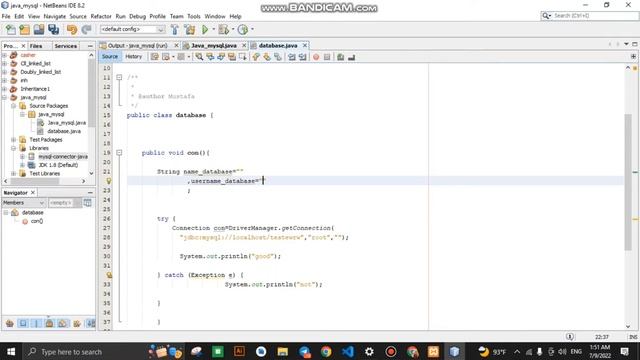Click the lightbulb hint on line 22
This screenshot has width=640, height=360.
click(109, 181)
